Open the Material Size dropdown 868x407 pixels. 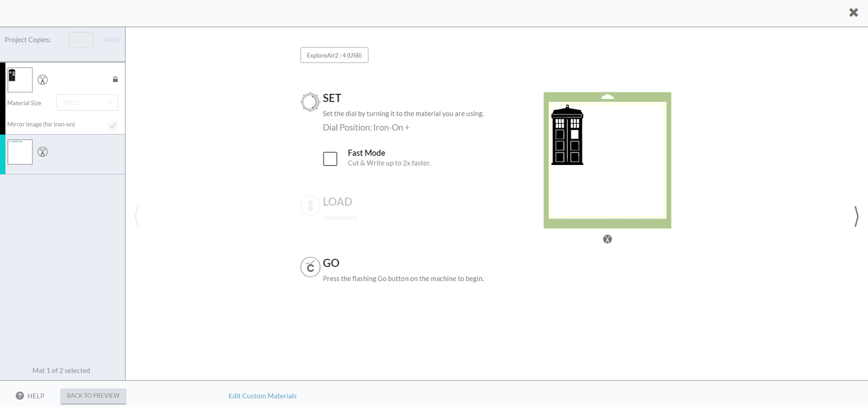pos(87,103)
